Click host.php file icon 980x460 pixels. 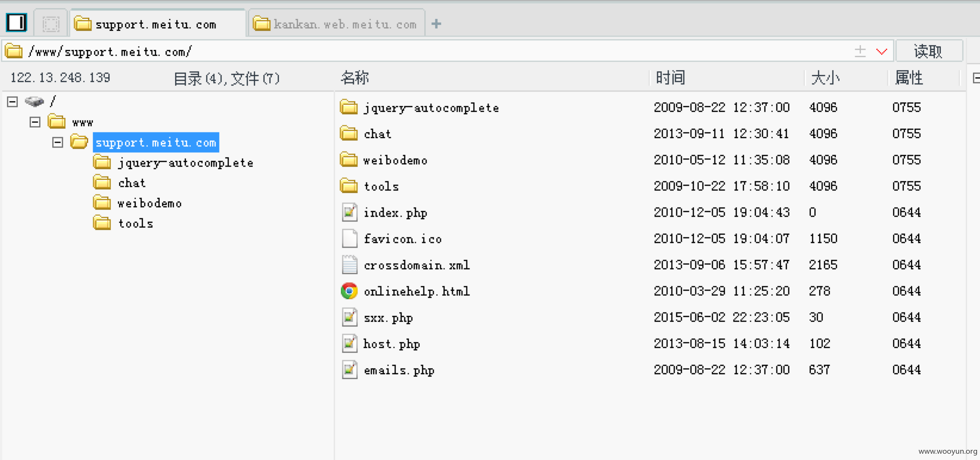[x=349, y=343]
